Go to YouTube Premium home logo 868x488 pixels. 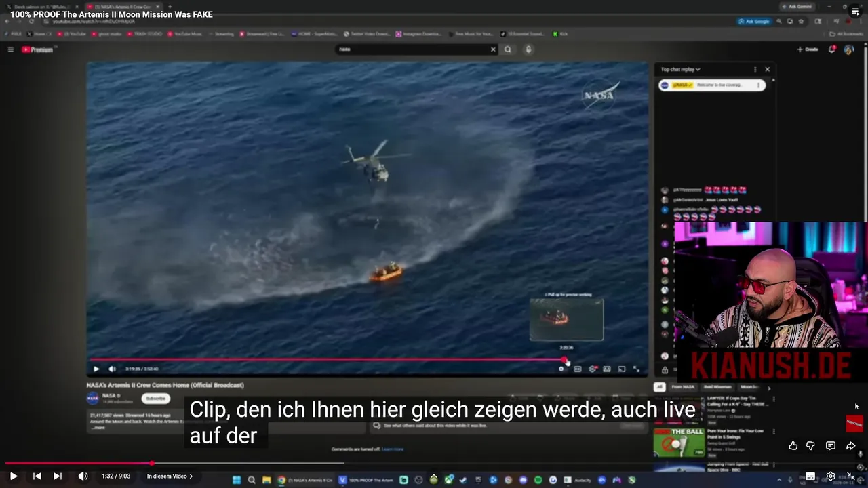pos(37,49)
